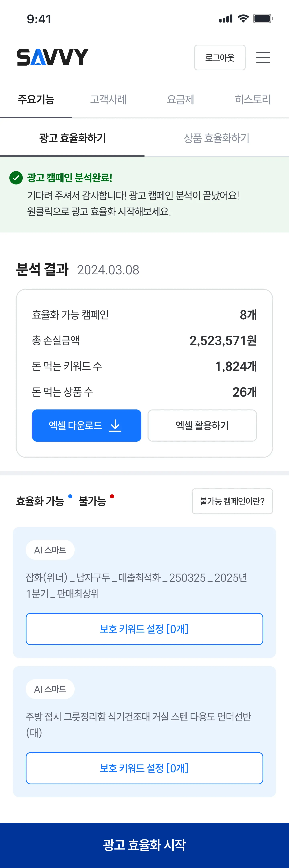289x868 pixels.
Task: Set protected keywords for 남자구두 campaign
Action: [x=144, y=629]
